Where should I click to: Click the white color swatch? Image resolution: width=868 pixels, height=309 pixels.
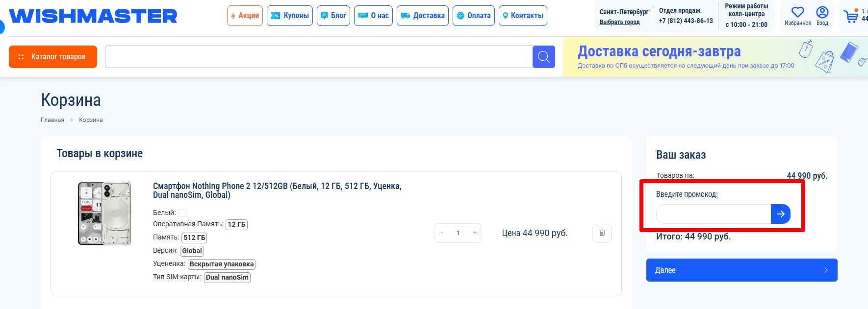coord(182,213)
